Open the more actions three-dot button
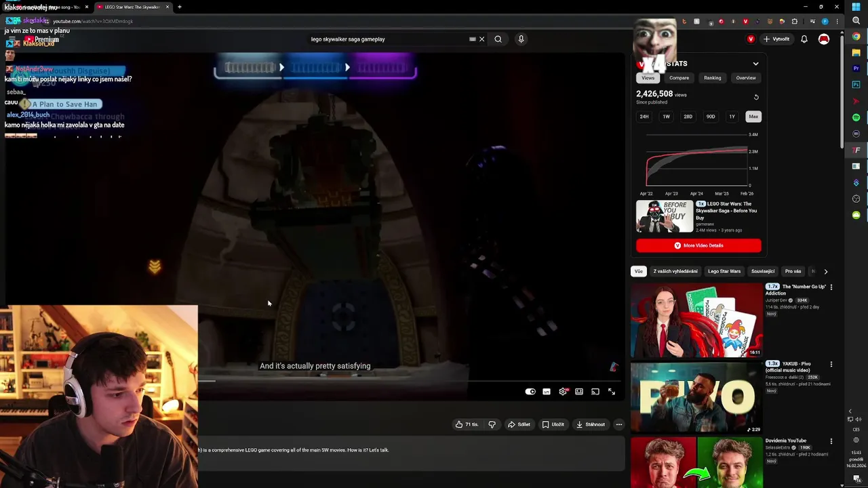868x488 pixels. coord(618,424)
